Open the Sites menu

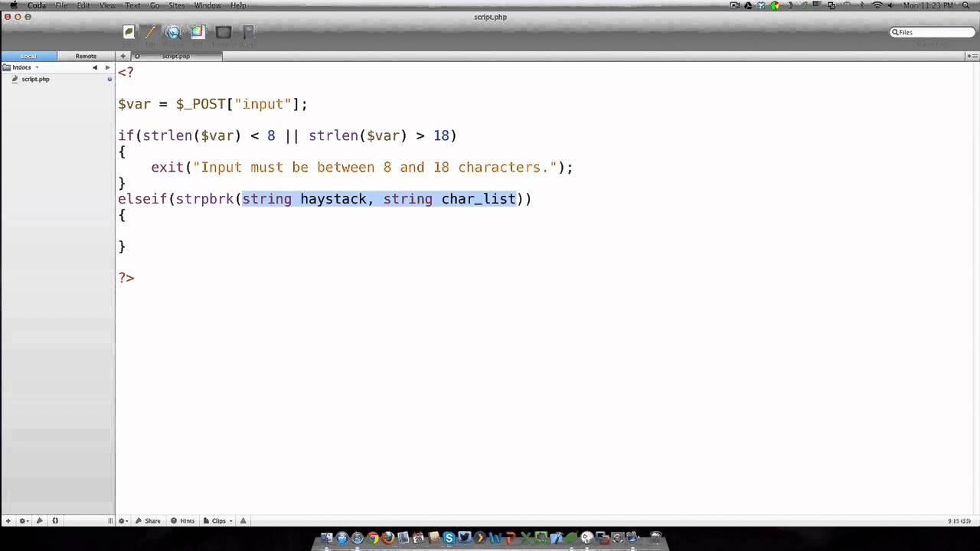(x=177, y=5)
